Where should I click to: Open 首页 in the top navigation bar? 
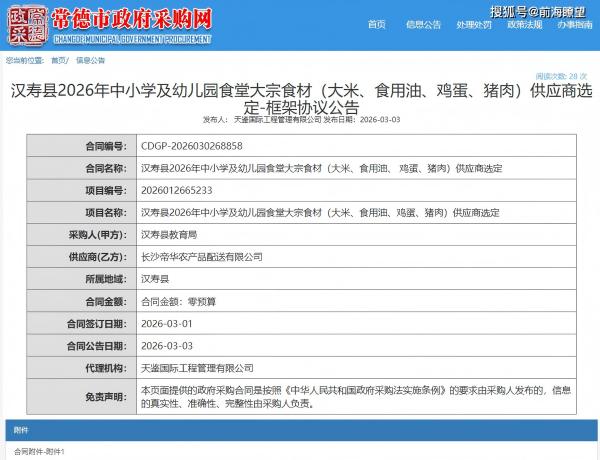[x=376, y=24]
